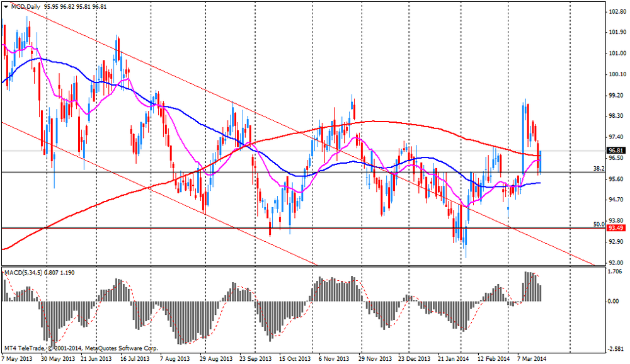Click the 93.80 price axis label
Screen dimensions: 630x364
tap(617, 220)
